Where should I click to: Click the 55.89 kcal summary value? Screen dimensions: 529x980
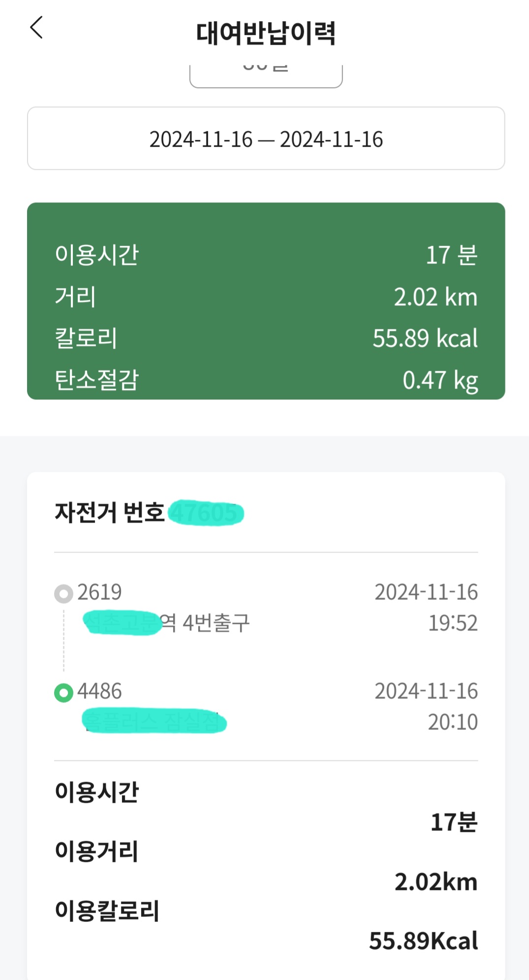425,338
